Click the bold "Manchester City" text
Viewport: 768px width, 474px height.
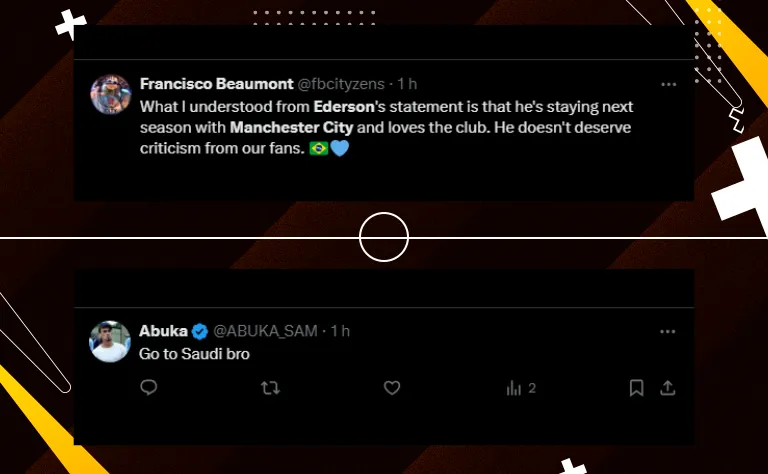[291, 128]
